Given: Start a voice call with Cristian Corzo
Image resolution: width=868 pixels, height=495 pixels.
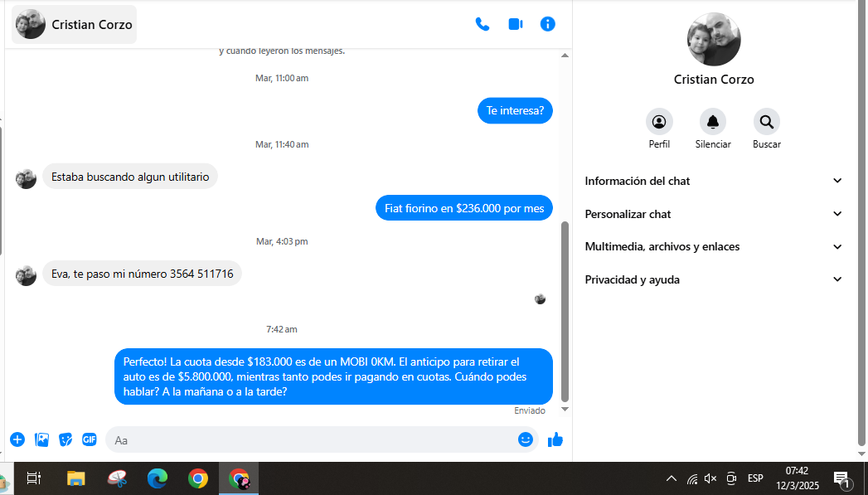Looking at the screenshot, I should (x=482, y=24).
